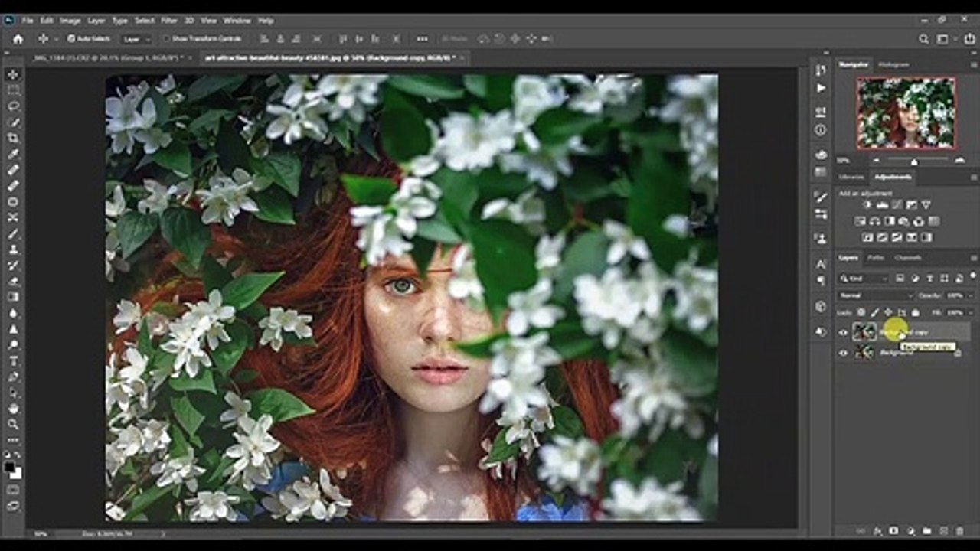
Task: Select the Move tool
Action: [12, 74]
